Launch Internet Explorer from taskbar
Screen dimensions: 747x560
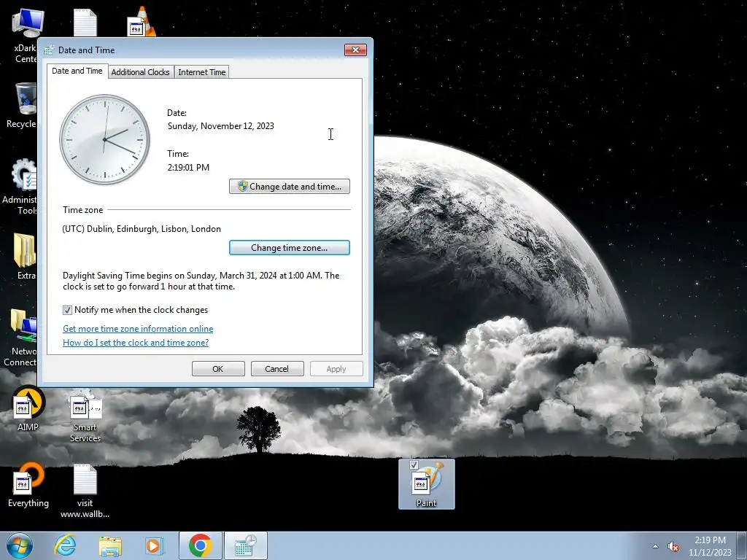(65, 545)
